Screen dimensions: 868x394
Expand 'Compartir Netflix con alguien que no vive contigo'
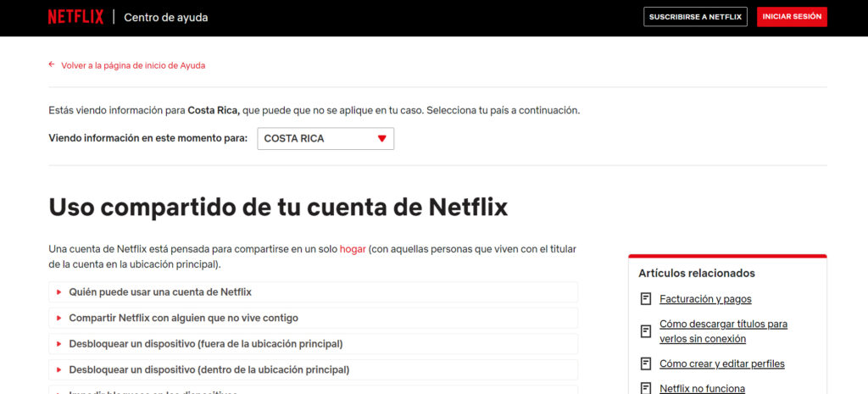183,318
